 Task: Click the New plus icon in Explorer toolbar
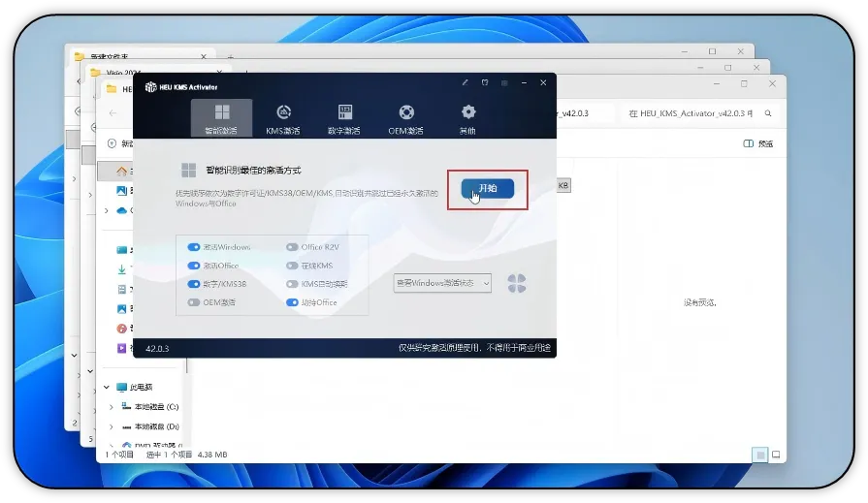tap(112, 143)
